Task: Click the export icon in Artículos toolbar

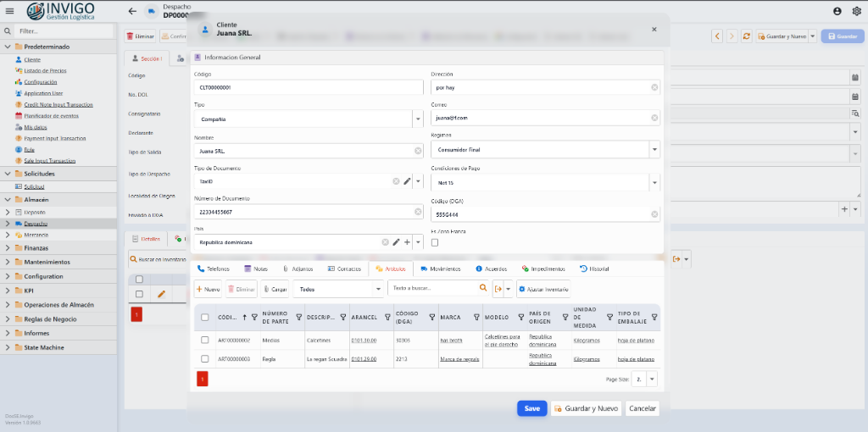Action: [498, 289]
